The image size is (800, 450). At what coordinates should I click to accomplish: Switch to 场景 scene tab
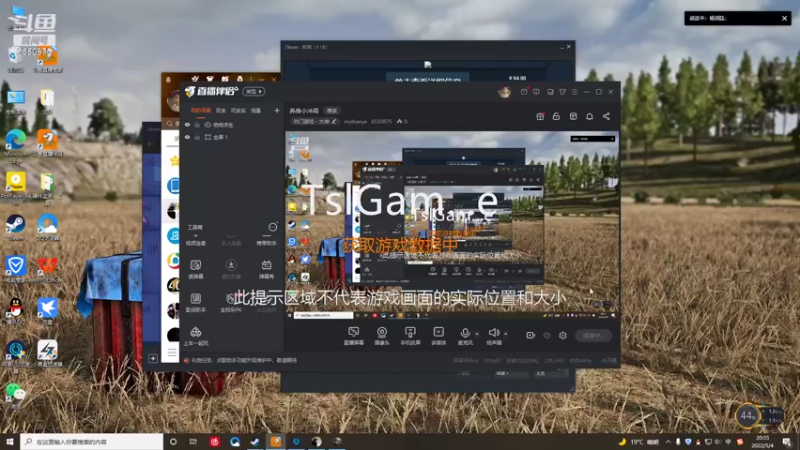[x=256, y=110]
